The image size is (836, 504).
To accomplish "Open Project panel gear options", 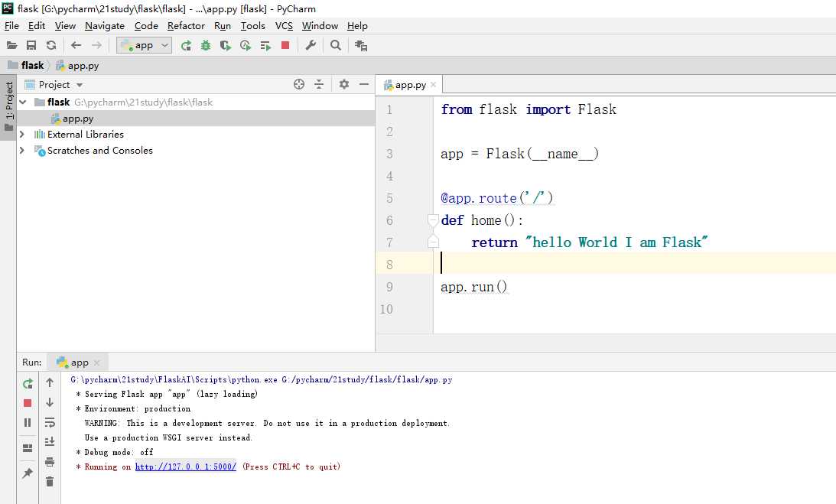I will coord(344,84).
